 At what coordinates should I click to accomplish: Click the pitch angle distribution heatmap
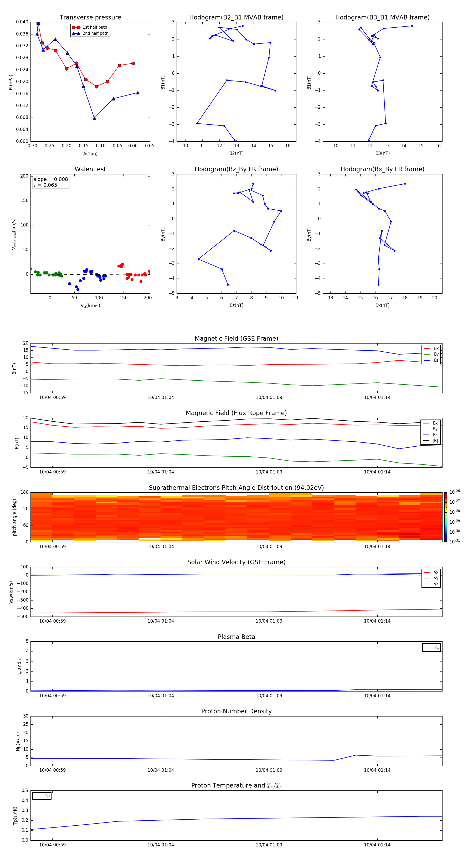point(236,517)
